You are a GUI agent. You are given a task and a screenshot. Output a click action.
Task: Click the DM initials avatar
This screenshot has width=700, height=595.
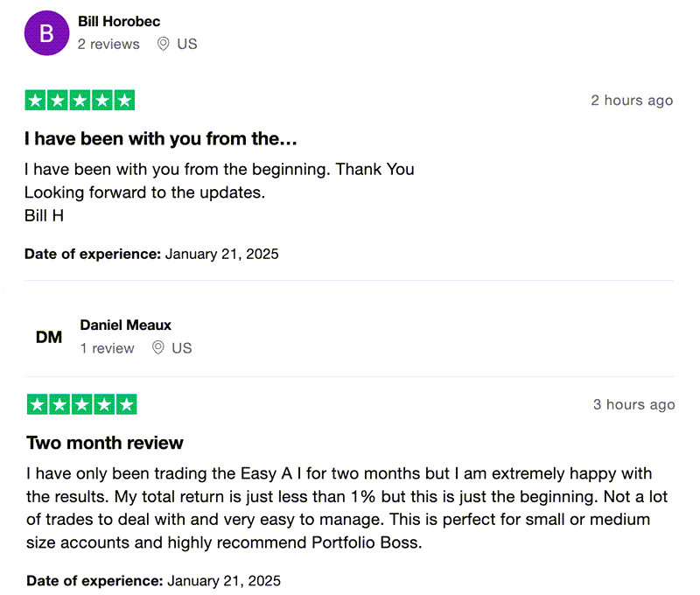click(49, 337)
